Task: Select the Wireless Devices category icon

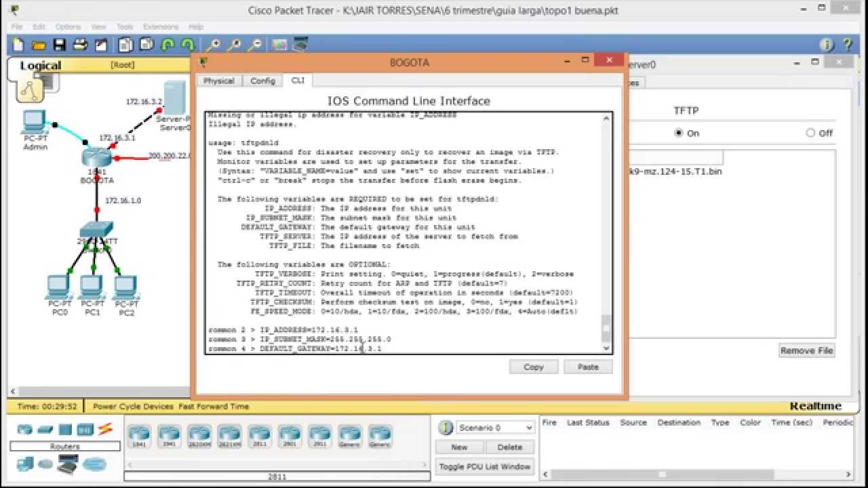Action: [x=85, y=430]
